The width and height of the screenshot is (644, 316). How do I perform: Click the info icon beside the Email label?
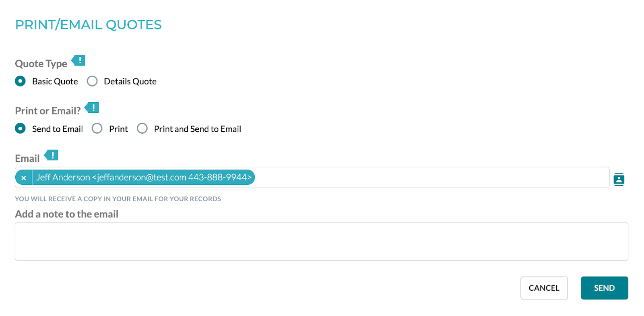tap(52, 155)
